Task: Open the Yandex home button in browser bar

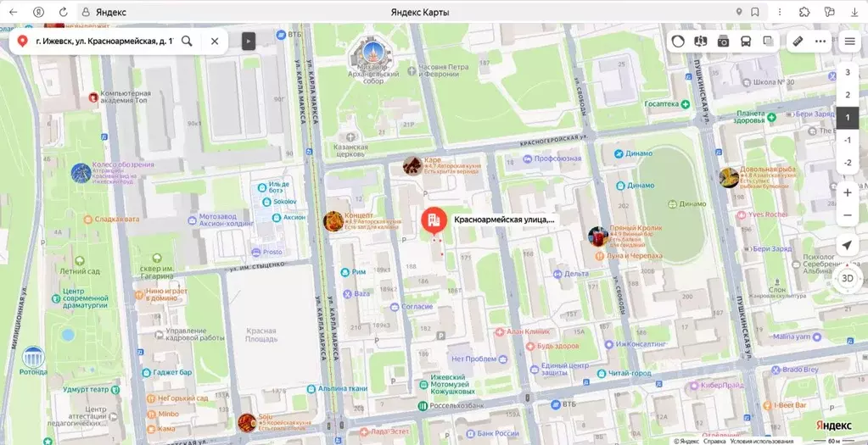Action: pyautogui.click(x=38, y=12)
